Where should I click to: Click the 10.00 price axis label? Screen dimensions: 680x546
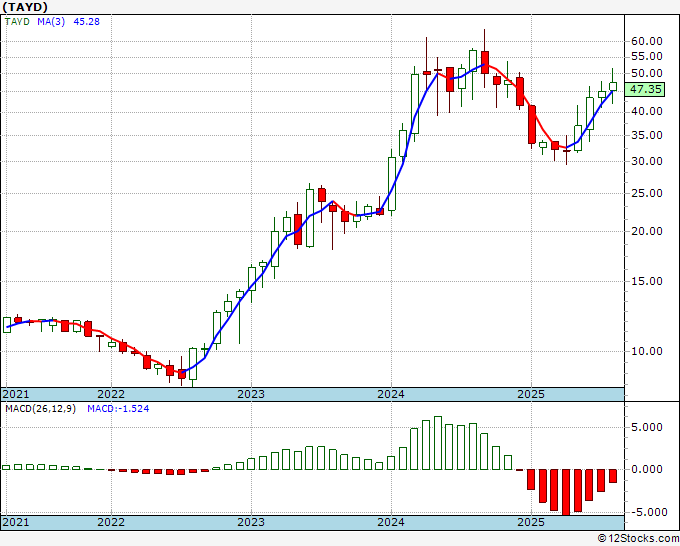(x=647, y=351)
